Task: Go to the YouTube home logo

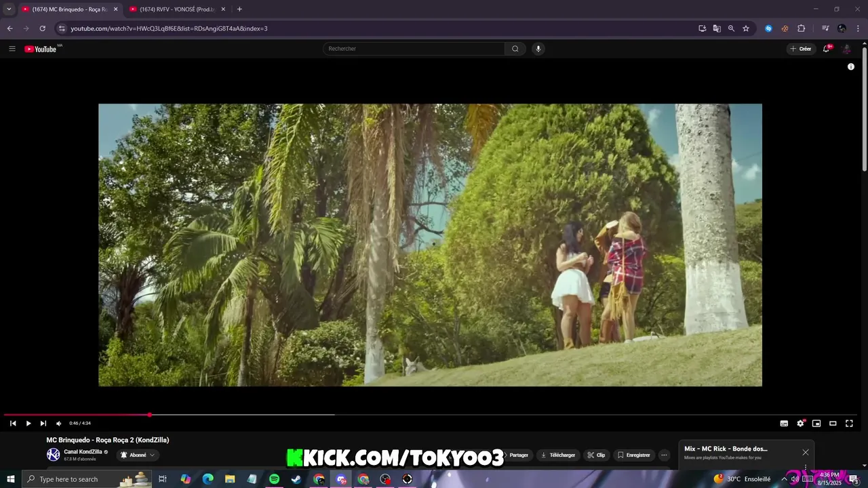Action: click(41, 49)
